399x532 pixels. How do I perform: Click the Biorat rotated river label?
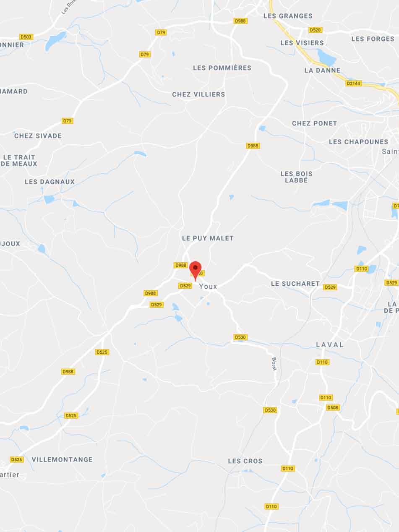(x=274, y=363)
